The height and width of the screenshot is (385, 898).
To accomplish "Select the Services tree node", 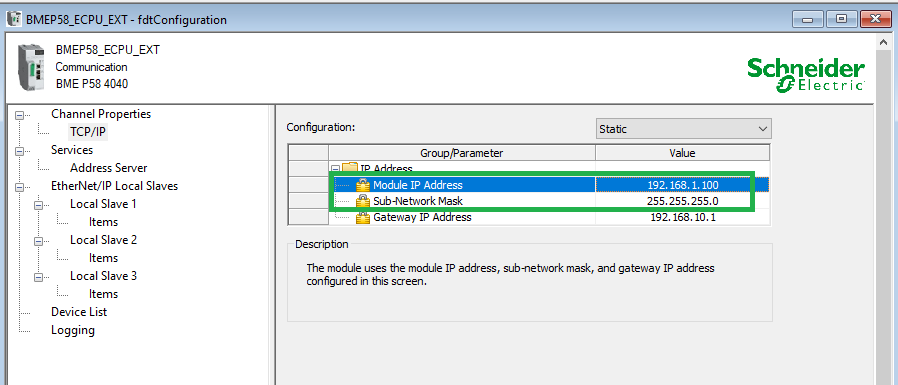I will coord(72,150).
